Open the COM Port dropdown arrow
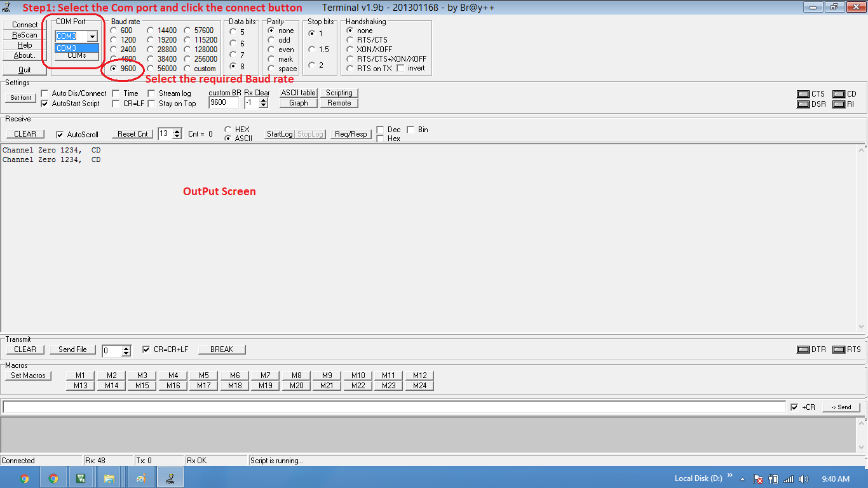 tap(93, 37)
